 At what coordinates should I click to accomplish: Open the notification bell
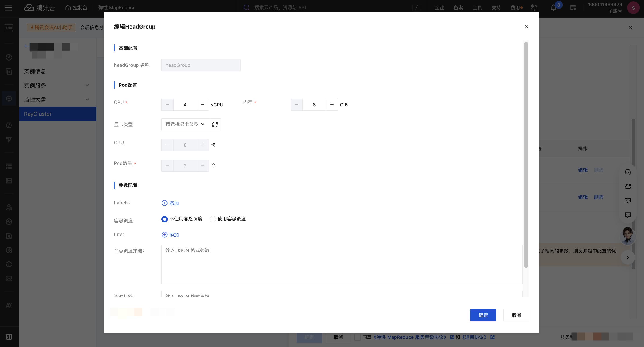tap(554, 8)
